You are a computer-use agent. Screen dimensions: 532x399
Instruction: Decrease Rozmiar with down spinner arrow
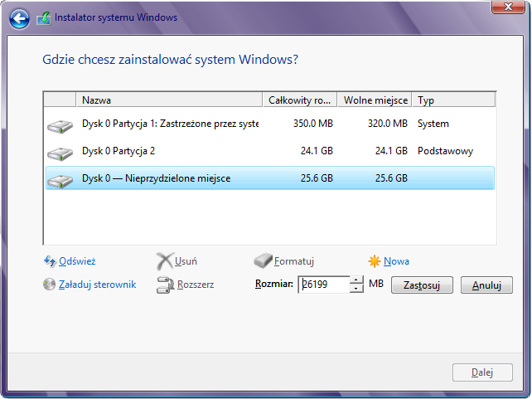click(x=356, y=289)
